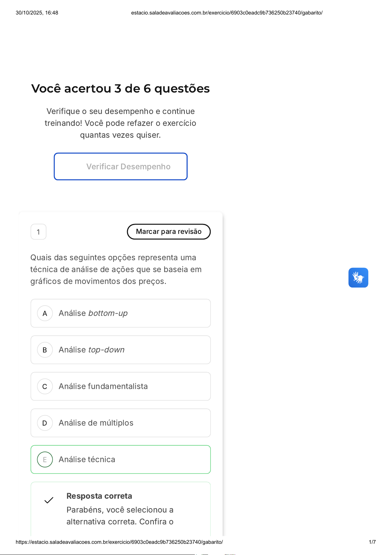
Task: Pick the letter D option circle
Action: [x=45, y=423]
